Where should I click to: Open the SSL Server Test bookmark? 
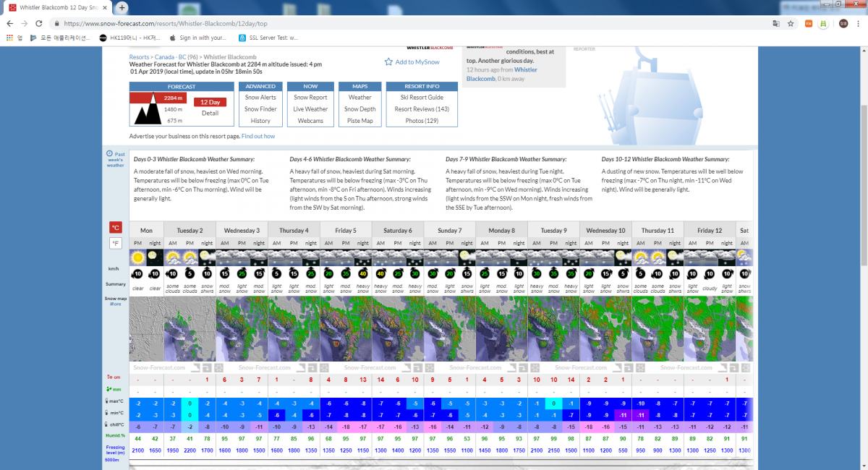[268, 38]
